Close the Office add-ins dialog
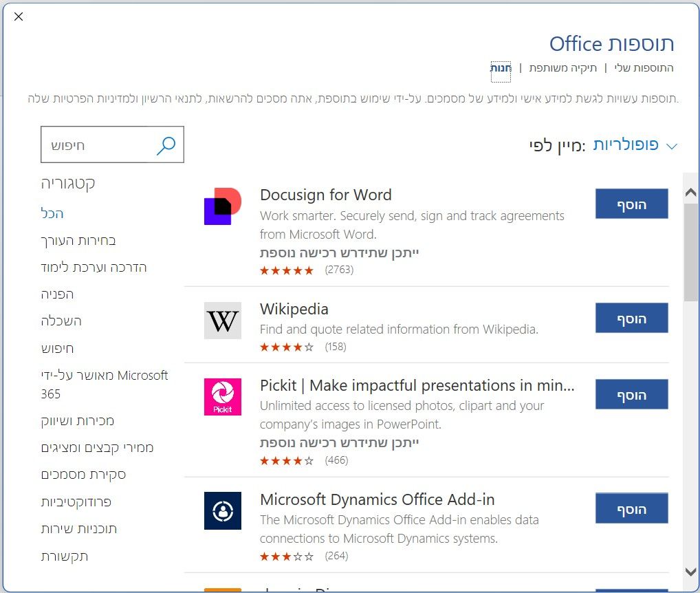 coord(19,17)
